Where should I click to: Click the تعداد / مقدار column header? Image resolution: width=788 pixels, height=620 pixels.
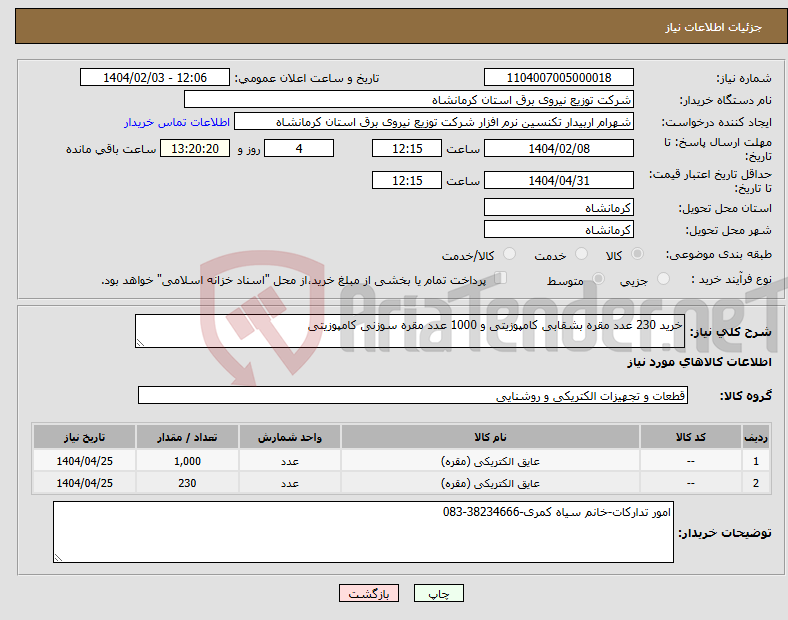click(x=187, y=437)
